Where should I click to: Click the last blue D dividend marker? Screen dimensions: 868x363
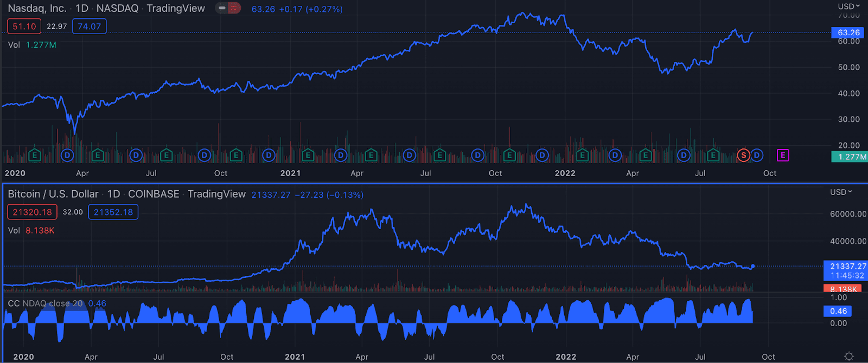(x=757, y=155)
